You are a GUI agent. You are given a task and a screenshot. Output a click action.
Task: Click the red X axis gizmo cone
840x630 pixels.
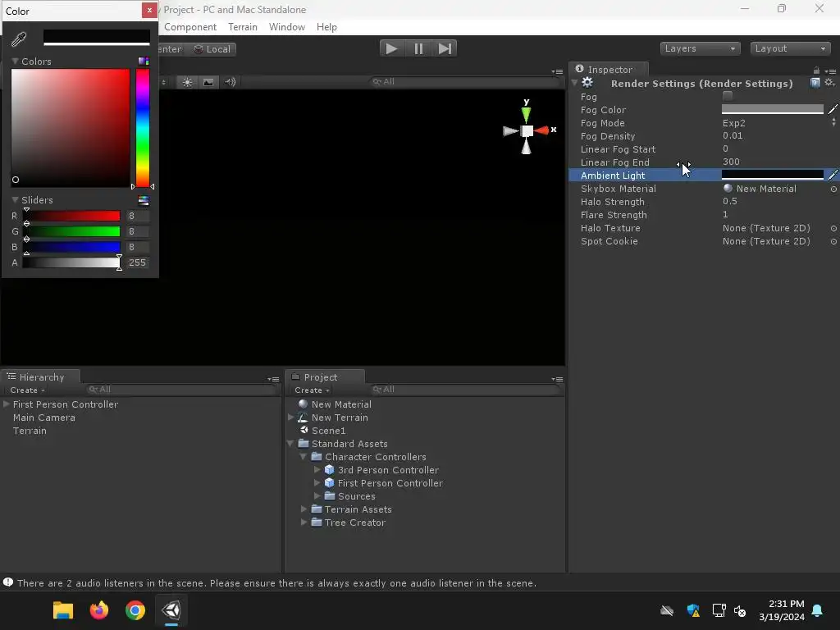541,130
